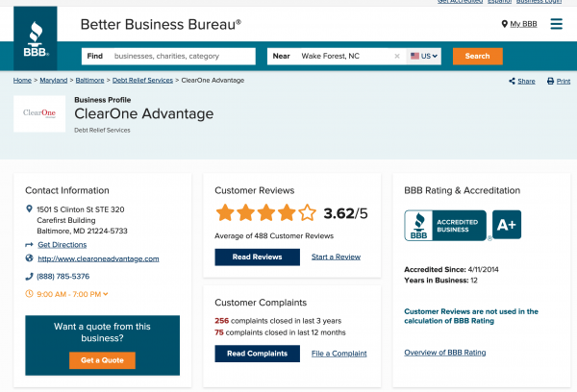Click Start a Review link
The image size is (577, 392).
pyautogui.click(x=336, y=257)
